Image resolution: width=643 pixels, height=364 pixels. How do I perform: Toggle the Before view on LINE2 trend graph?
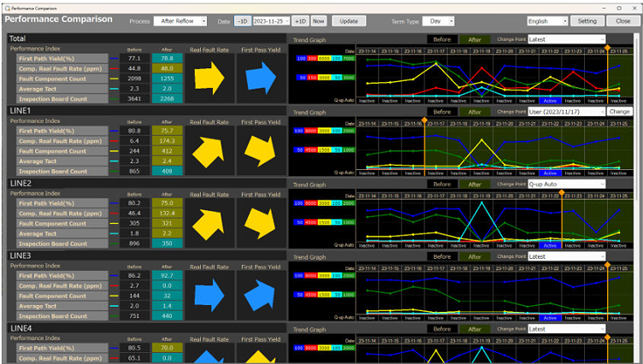[x=442, y=185]
